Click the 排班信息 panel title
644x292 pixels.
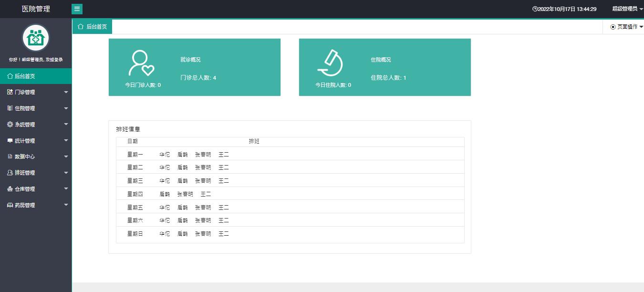click(x=128, y=129)
